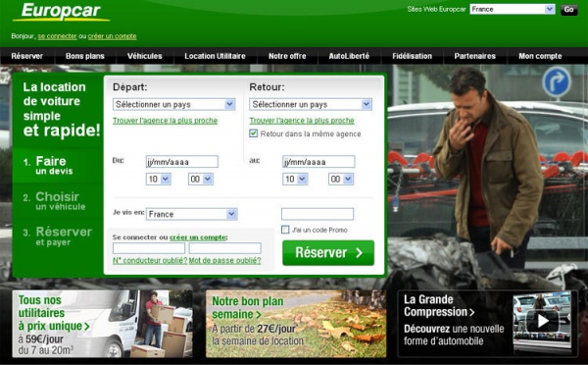This screenshot has height=365, width=588.
Task: Open the Notre offre menu
Action: pos(287,56)
